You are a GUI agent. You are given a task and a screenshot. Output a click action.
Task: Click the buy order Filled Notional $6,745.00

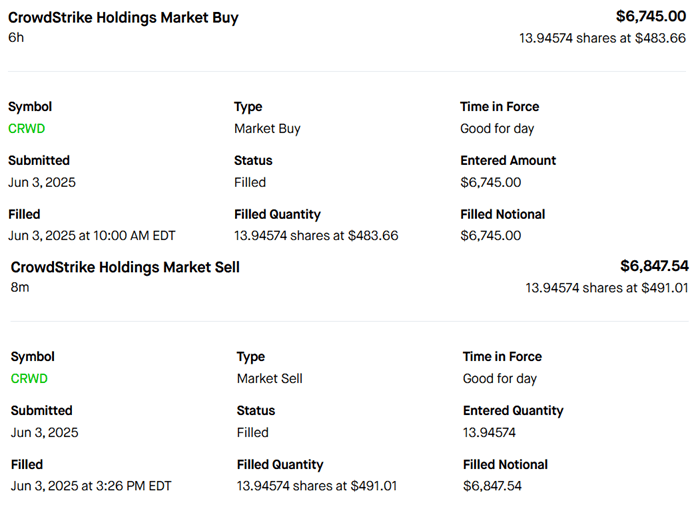(x=490, y=236)
